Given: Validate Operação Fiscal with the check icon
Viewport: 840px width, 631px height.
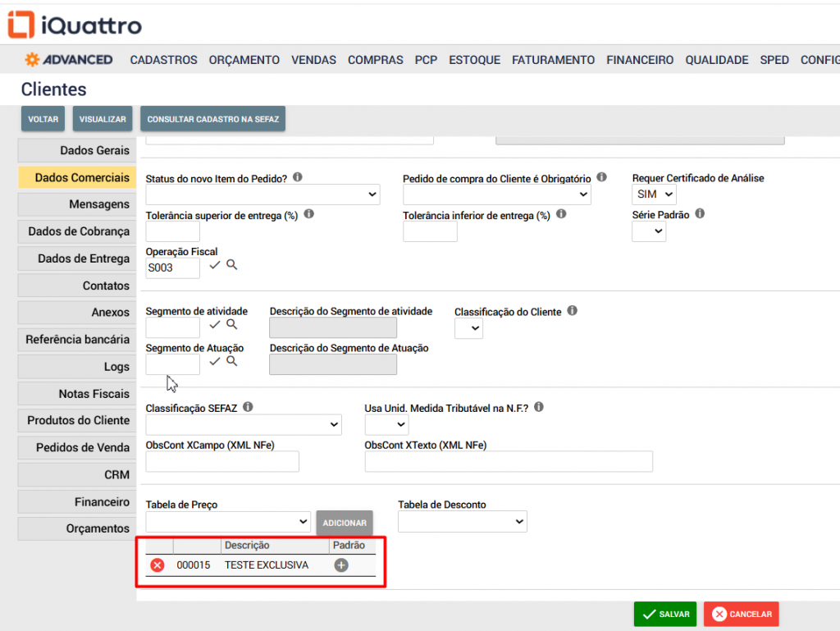Looking at the screenshot, I should (215, 265).
